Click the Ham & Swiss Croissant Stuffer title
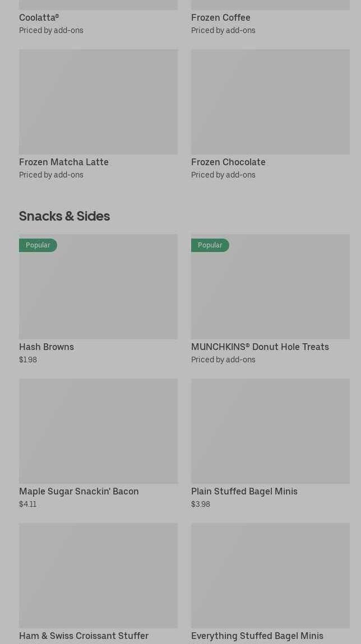Image resolution: width=361 pixels, height=644 pixels. click(84, 636)
